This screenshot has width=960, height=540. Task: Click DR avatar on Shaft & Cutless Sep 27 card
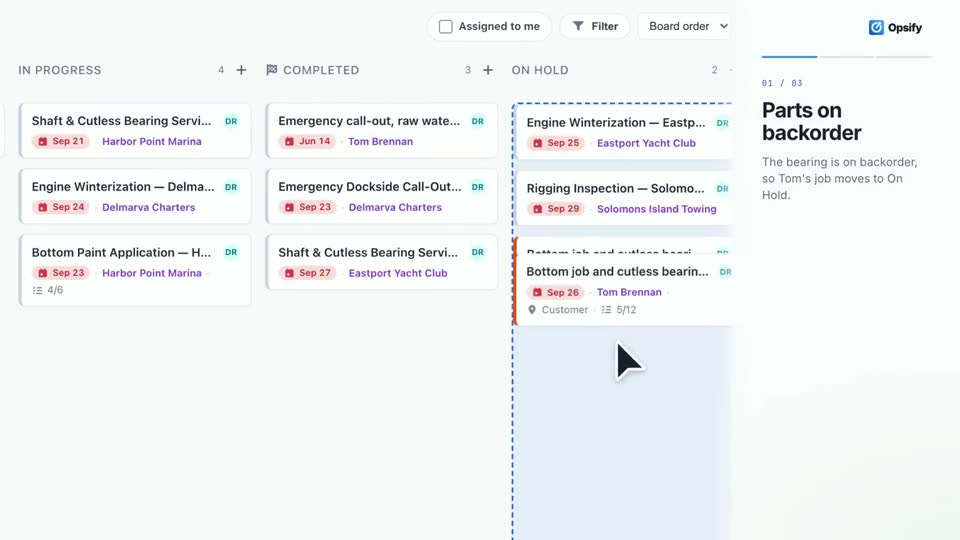(478, 252)
